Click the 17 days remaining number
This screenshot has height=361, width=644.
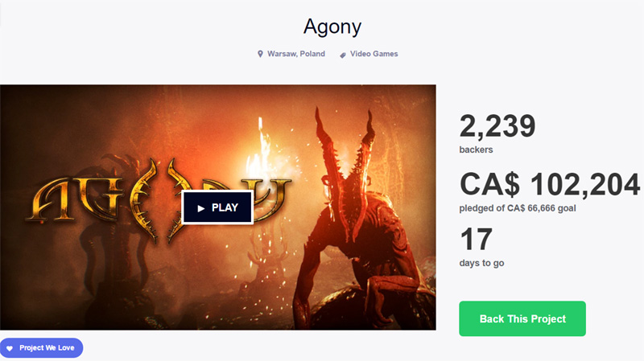coord(476,239)
